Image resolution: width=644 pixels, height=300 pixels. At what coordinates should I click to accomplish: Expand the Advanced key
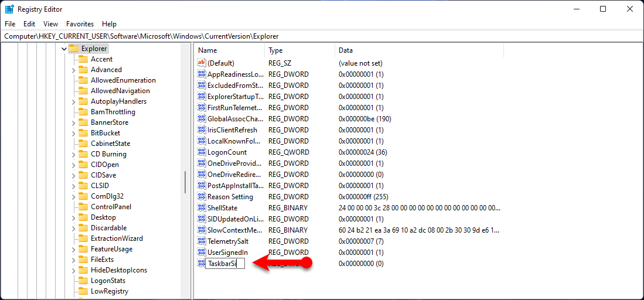(x=73, y=70)
